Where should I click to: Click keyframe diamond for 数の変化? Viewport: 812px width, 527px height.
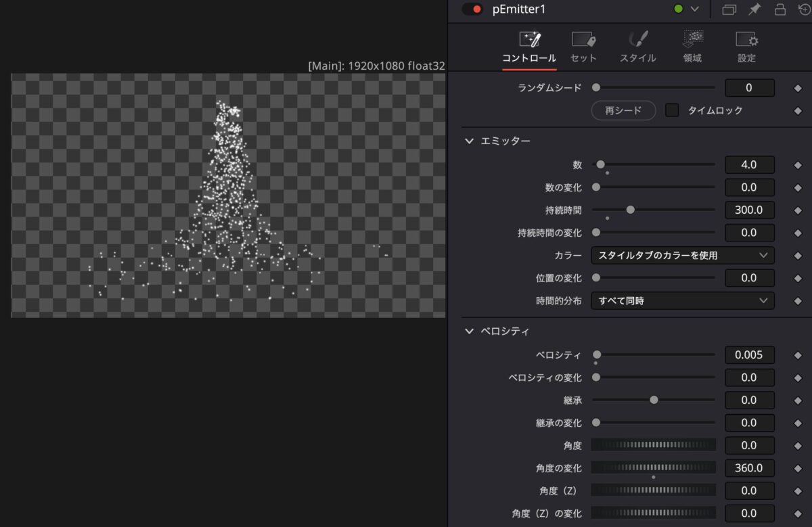798,187
